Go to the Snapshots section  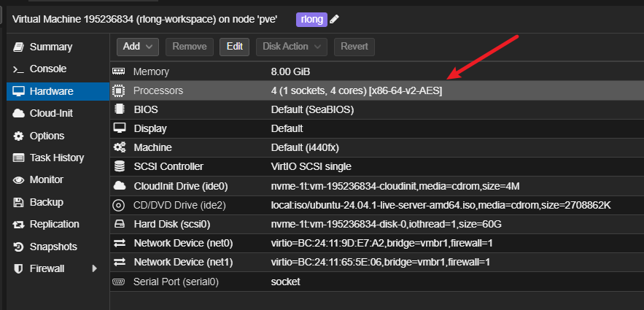53,247
